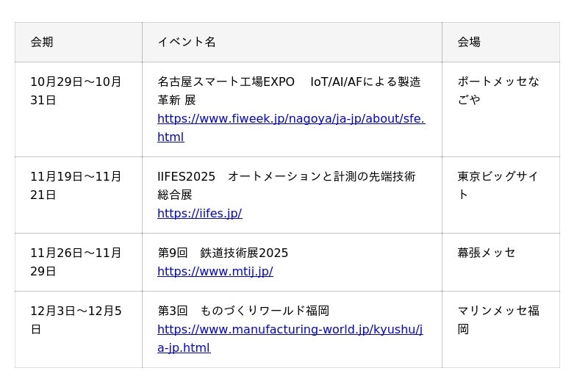This screenshot has height=390, width=588.
Task: Click the 会場 column header
Action: (469, 42)
